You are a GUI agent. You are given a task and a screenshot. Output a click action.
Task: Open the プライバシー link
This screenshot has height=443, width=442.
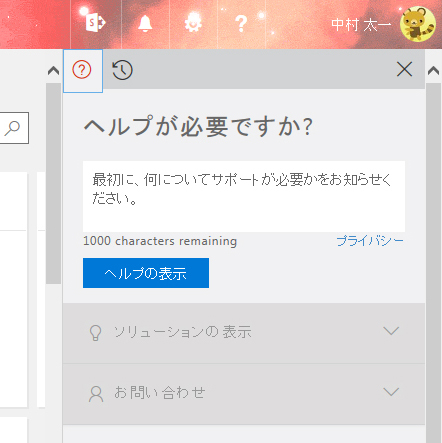[370, 241]
